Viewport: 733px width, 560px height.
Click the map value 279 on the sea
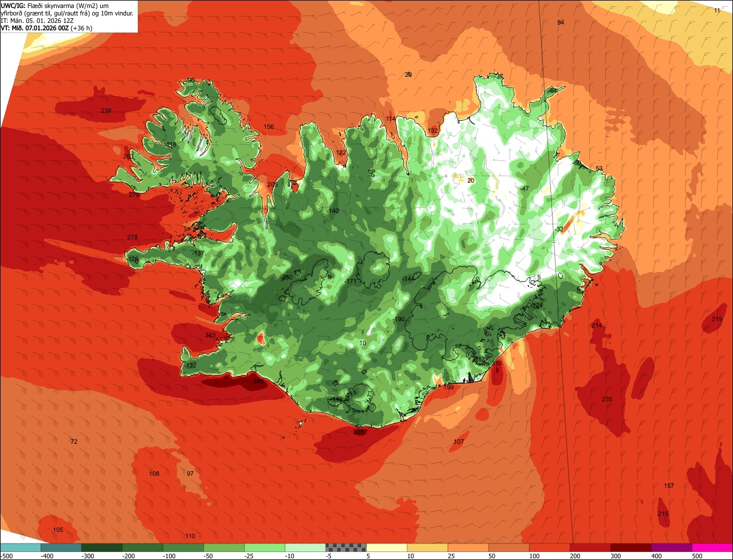[134, 195]
